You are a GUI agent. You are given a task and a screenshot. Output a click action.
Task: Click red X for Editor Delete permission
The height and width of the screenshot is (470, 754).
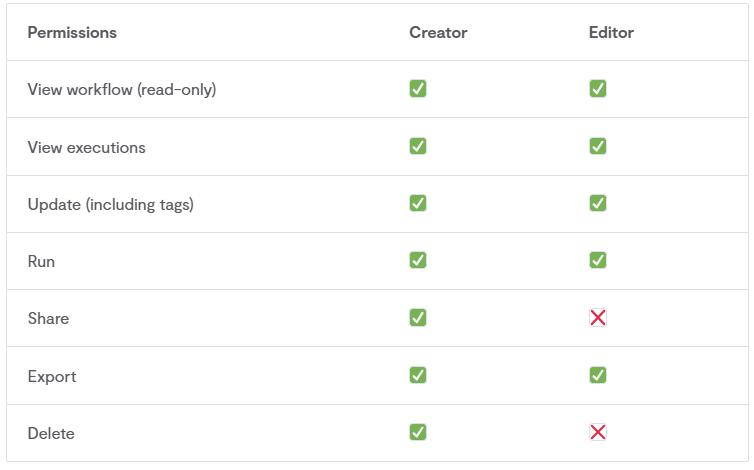[598, 432]
